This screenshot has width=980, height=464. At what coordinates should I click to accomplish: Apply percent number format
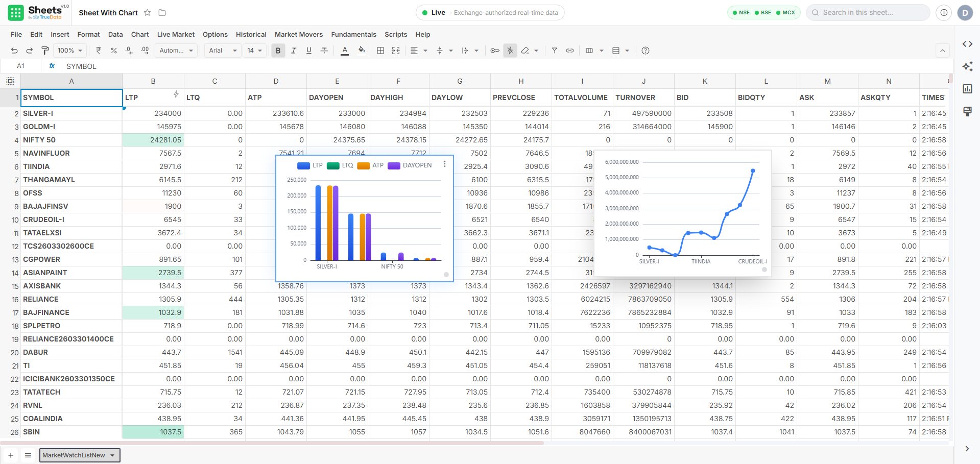point(114,51)
